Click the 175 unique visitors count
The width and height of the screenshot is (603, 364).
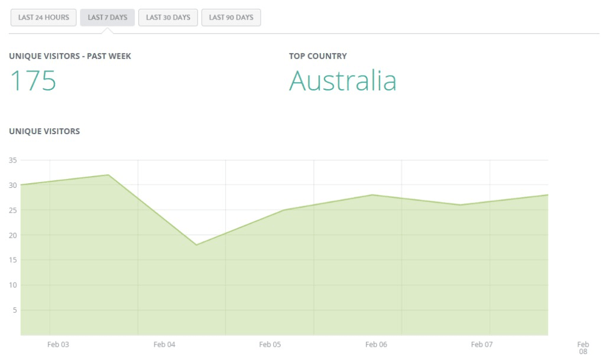tap(33, 81)
